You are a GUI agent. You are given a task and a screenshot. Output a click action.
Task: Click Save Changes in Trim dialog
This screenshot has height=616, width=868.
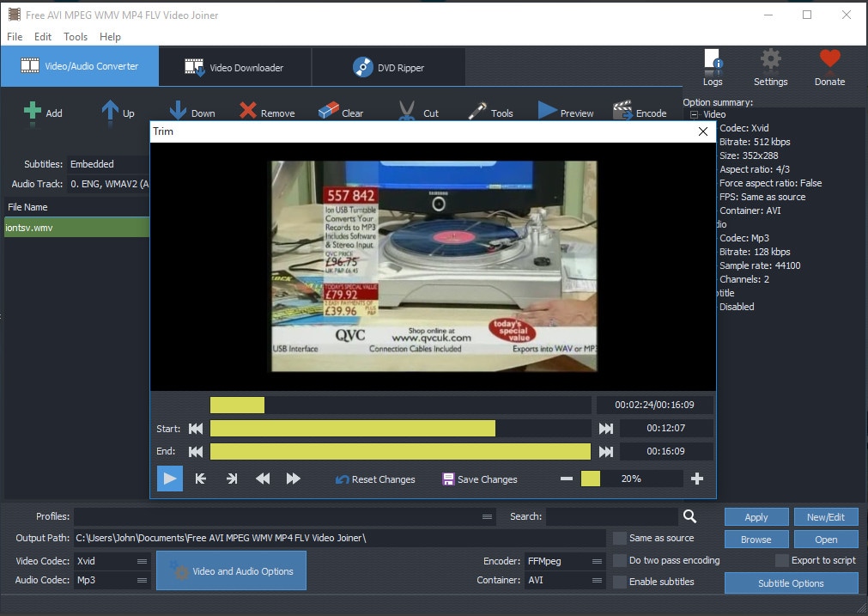(x=480, y=479)
